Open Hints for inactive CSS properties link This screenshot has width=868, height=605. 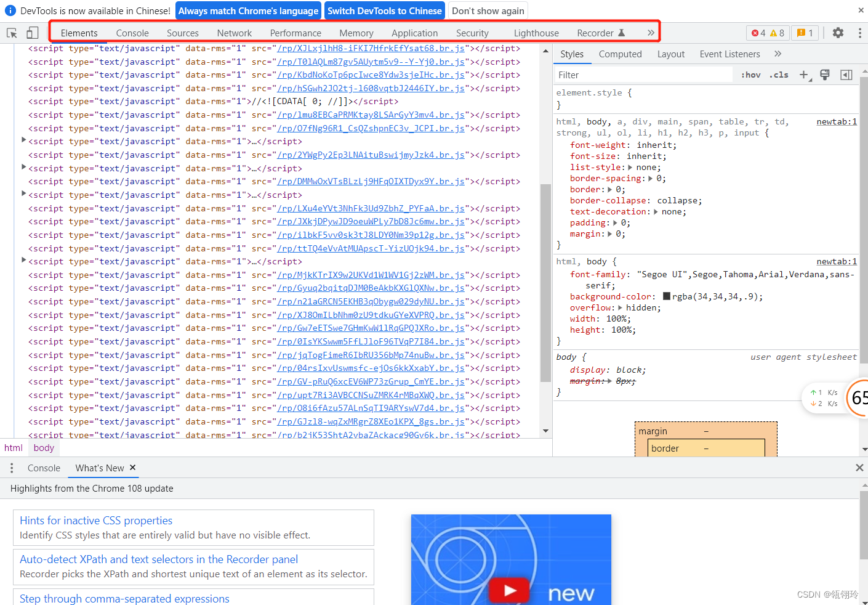pyautogui.click(x=96, y=521)
